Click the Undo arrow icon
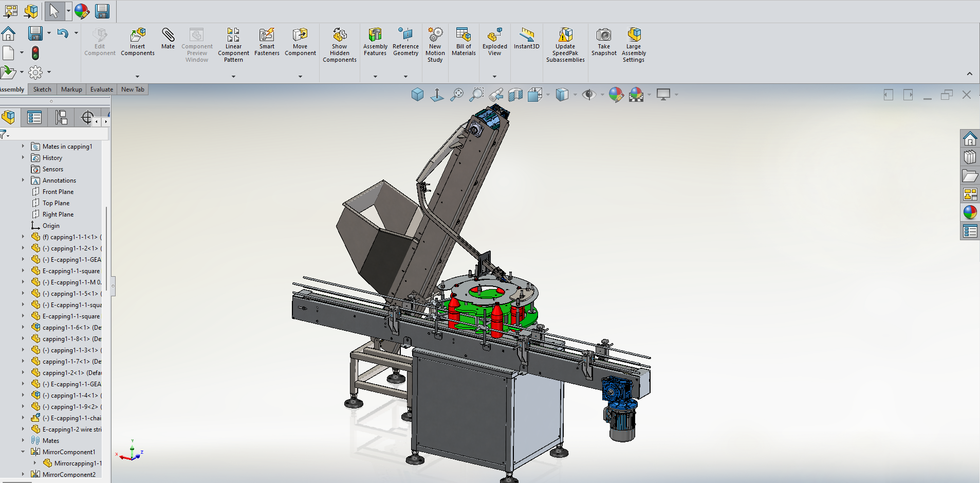The image size is (980, 483). tap(63, 33)
